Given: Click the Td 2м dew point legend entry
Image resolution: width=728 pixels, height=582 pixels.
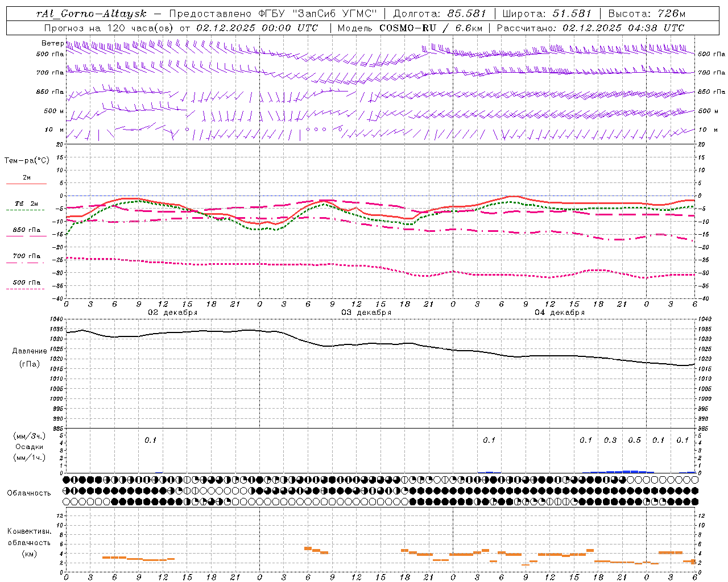Looking at the screenshot, I should [x=26, y=203].
